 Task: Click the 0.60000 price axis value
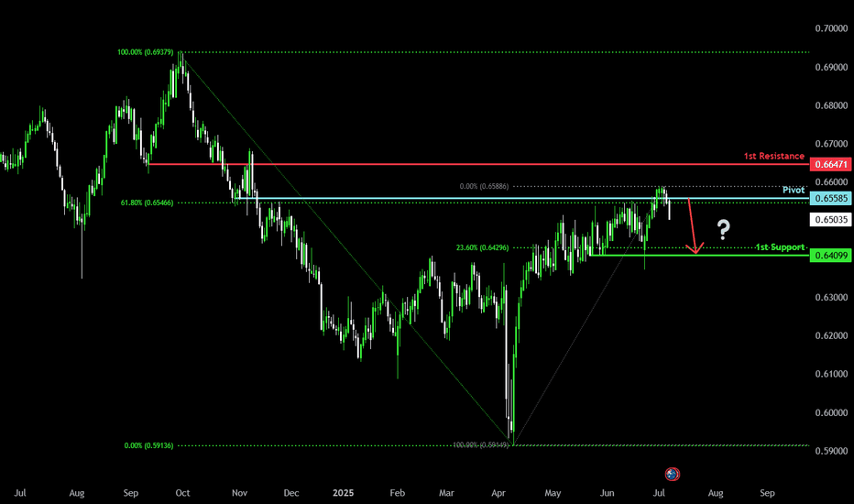pyautogui.click(x=831, y=412)
